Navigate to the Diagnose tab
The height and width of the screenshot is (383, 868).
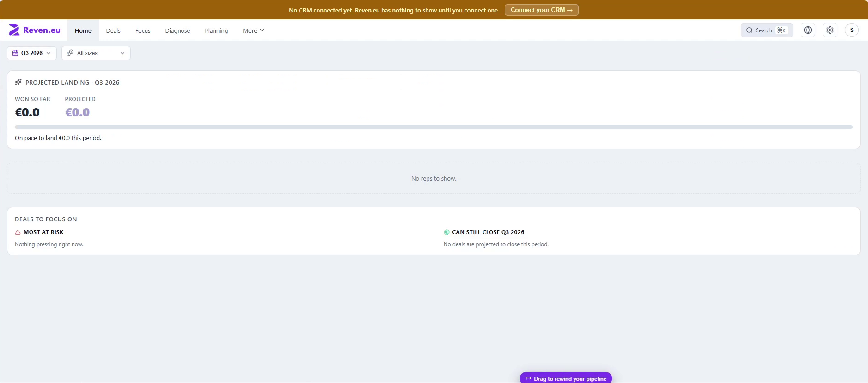(177, 30)
